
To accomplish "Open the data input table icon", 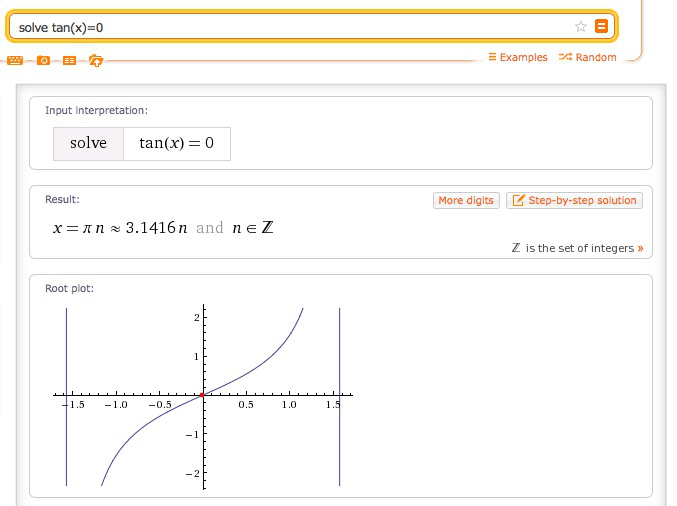I will (x=69, y=61).
